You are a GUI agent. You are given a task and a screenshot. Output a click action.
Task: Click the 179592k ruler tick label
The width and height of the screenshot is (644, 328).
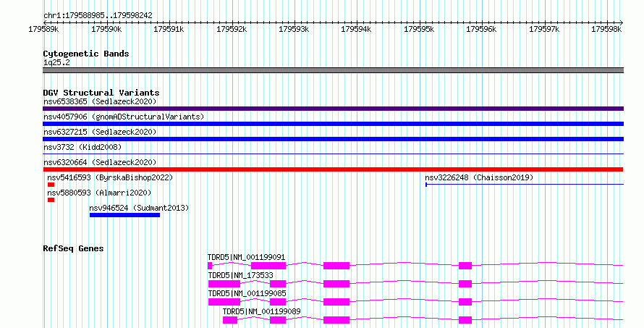point(232,29)
